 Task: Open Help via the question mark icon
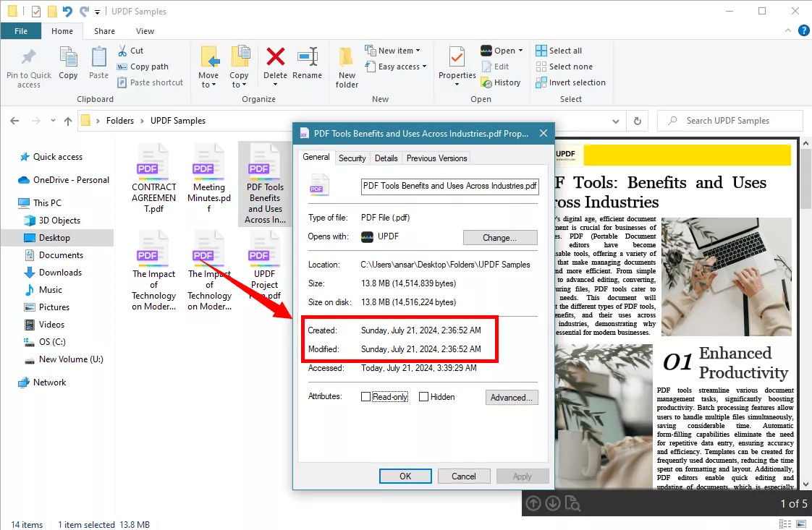coord(803,30)
